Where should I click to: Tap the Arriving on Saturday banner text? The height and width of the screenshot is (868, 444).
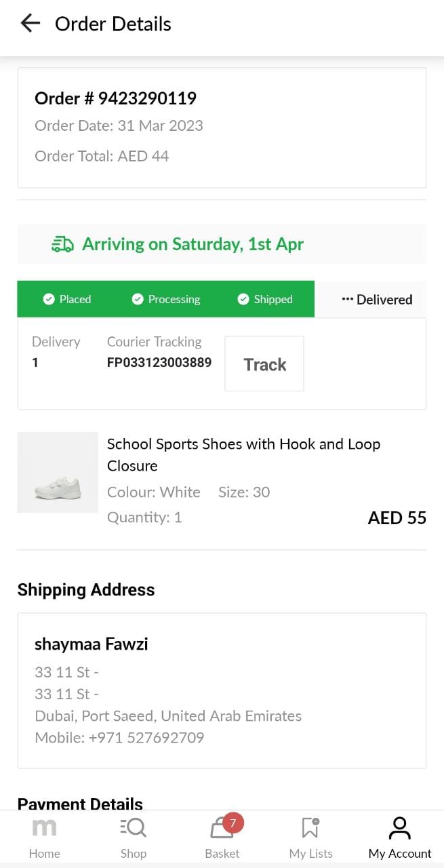pyautogui.click(x=193, y=244)
